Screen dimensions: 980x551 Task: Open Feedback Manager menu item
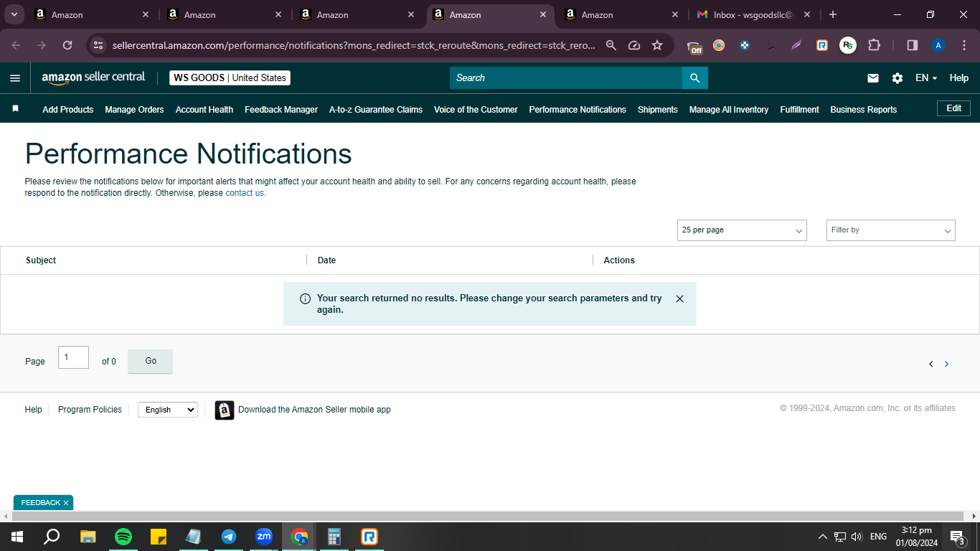[x=281, y=110]
